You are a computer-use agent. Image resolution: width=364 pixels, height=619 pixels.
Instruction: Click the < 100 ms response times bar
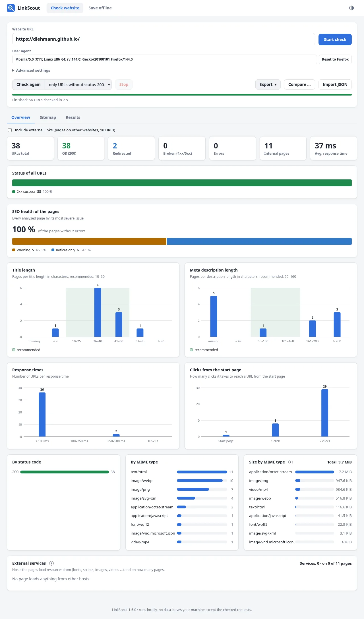coord(42,415)
